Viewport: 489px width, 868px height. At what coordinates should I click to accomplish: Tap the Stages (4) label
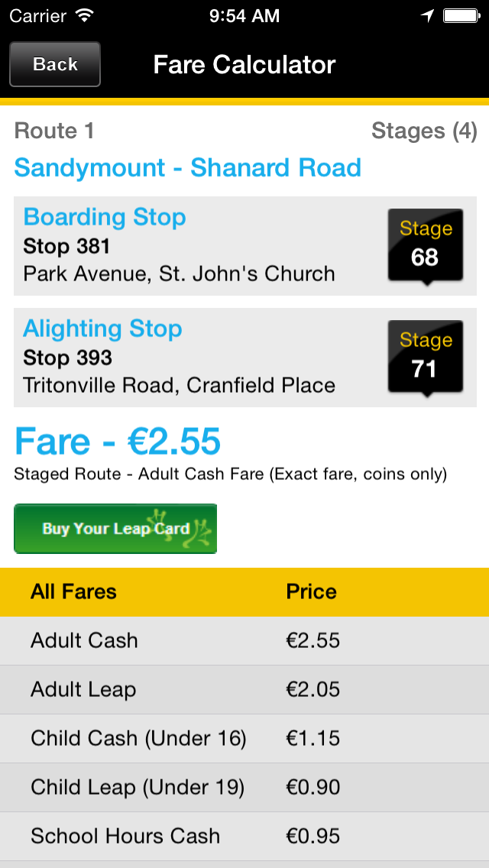424,131
